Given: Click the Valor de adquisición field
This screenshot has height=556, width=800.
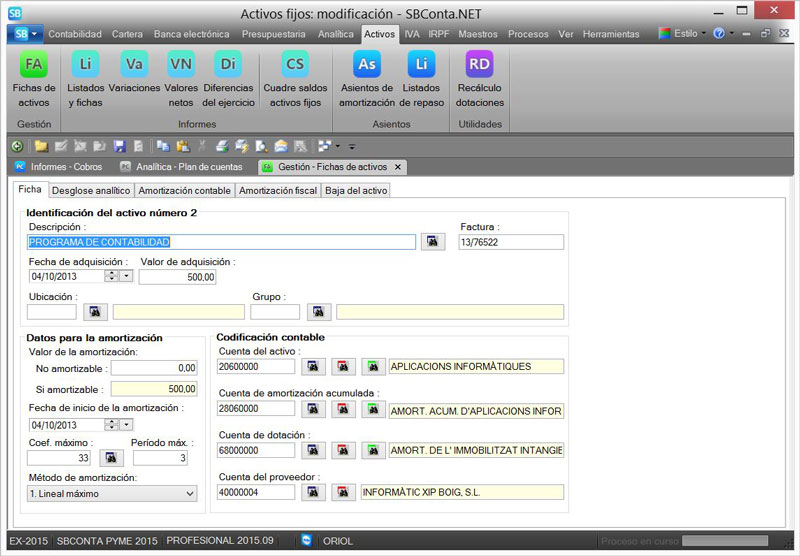Looking at the screenshot, I should point(177,277).
